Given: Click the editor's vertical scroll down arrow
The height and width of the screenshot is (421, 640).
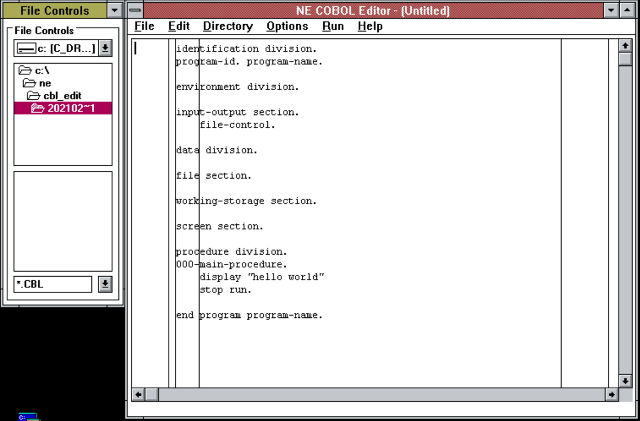Looking at the screenshot, I should tap(625, 381).
